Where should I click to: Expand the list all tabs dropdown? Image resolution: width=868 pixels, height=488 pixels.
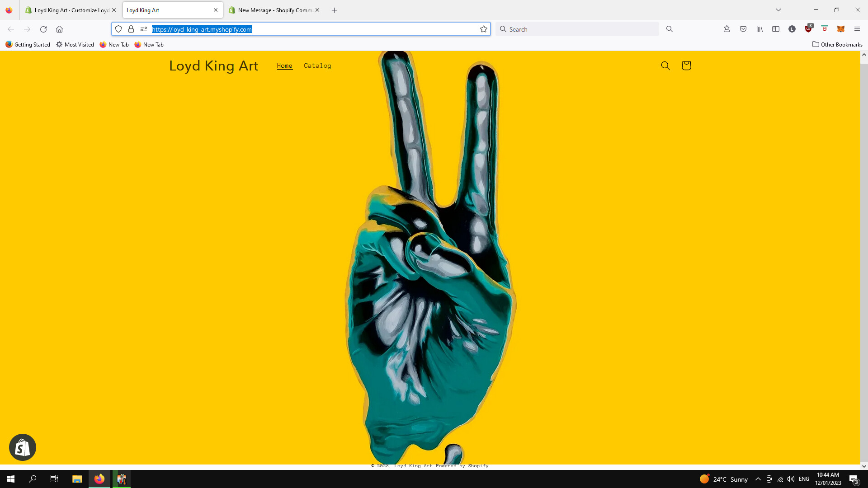click(x=778, y=10)
